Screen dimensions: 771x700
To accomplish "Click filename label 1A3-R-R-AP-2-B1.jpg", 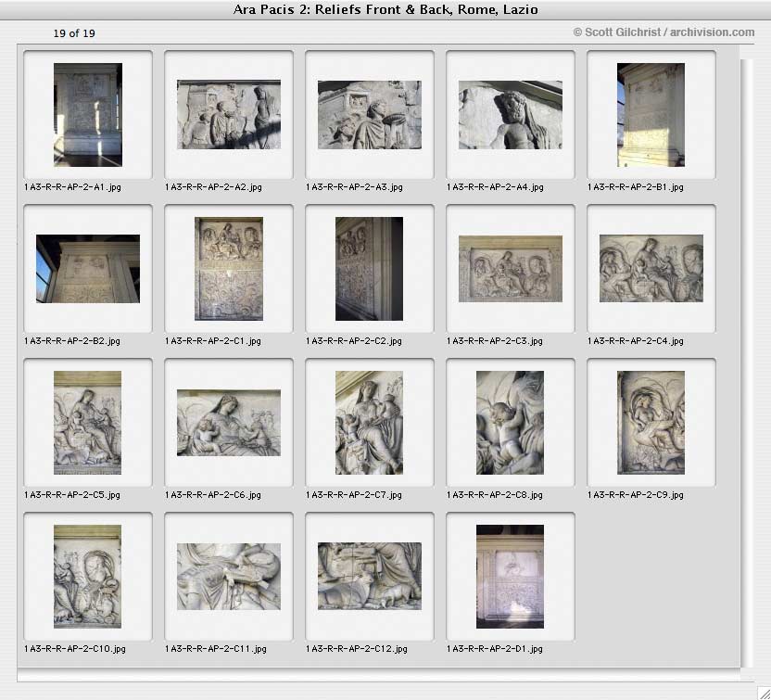I will [636, 187].
